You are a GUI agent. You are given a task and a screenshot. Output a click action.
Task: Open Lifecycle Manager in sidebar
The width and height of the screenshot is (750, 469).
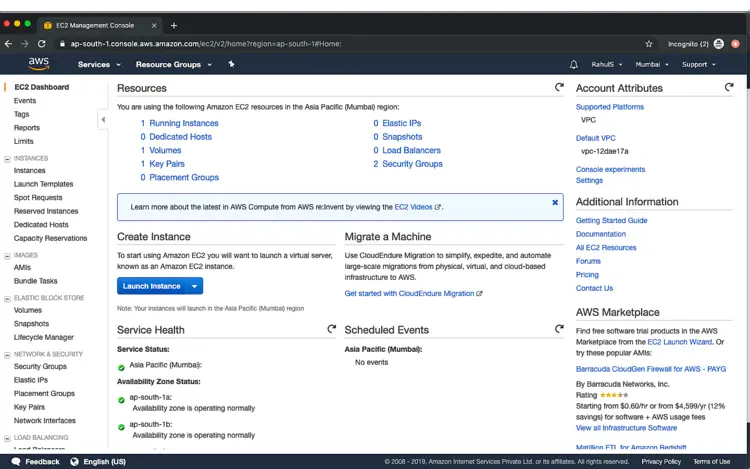tap(44, 337)
